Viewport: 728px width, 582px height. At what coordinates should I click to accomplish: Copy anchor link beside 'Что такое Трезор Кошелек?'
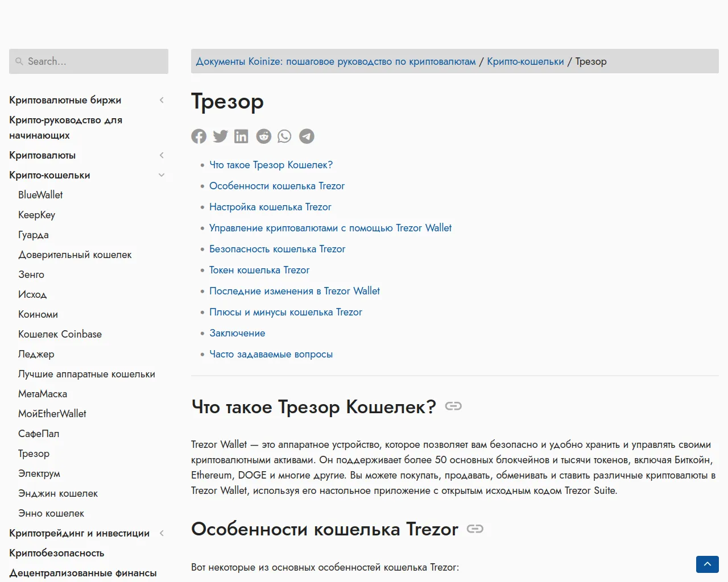[453, 406]
